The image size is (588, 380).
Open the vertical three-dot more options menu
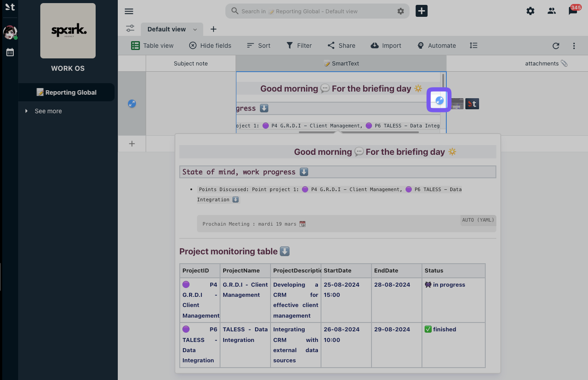click(574, 46)
